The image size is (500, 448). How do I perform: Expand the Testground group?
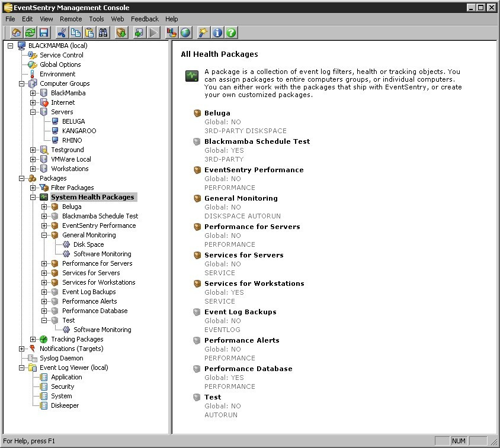click(x=33, y=150)
